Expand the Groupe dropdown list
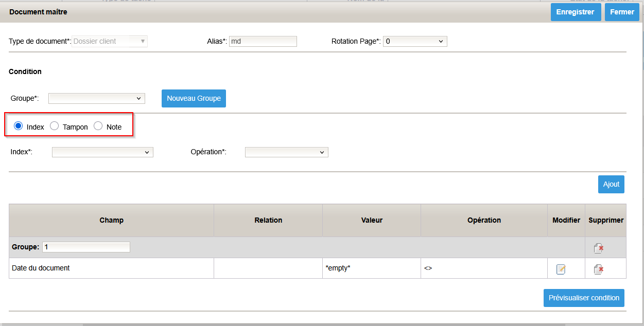Image resolution: width=644 pixels, height=326 pixels. tap(96, 98)
